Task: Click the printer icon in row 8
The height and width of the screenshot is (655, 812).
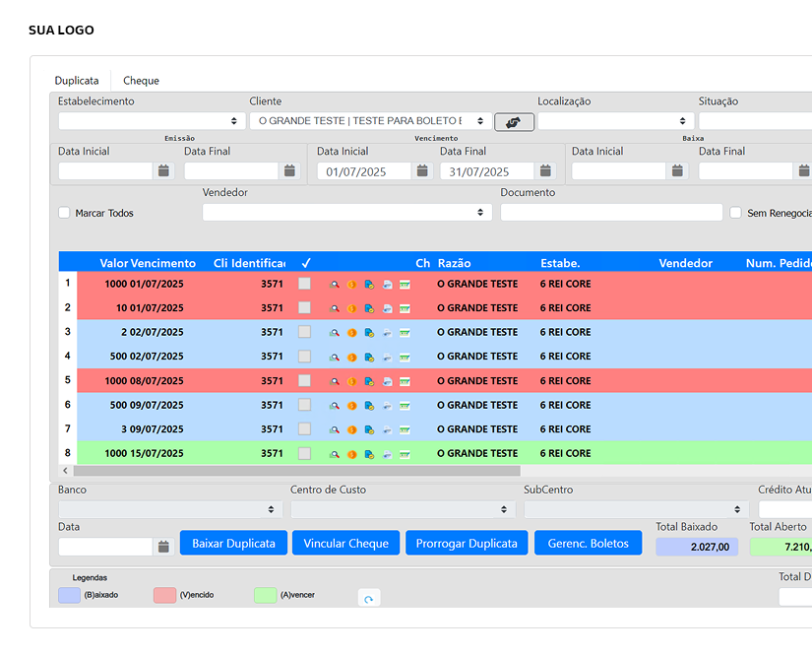Action: click(x=387, y=454)
